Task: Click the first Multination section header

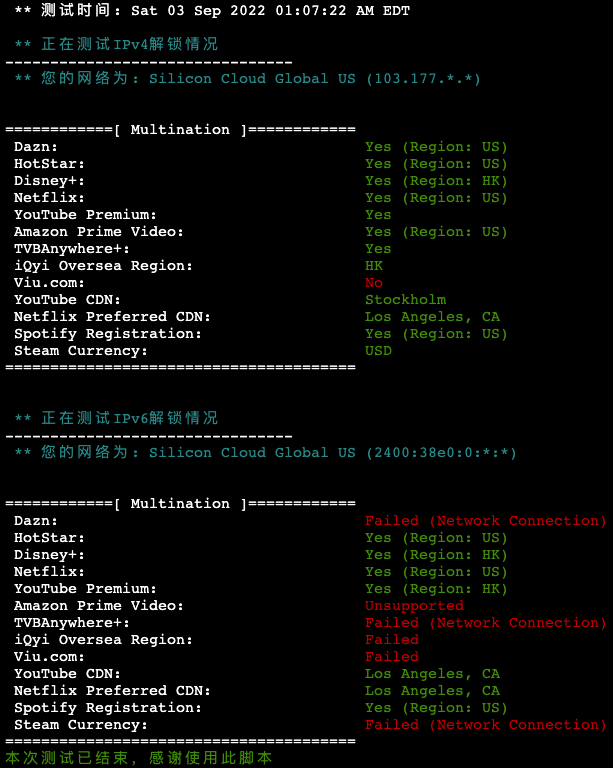Action: [180, 130]
